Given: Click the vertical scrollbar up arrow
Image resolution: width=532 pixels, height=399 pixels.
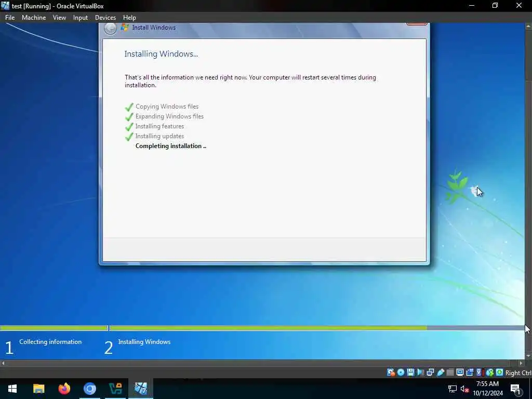Looking at the screenshot, I should [528, 26].
